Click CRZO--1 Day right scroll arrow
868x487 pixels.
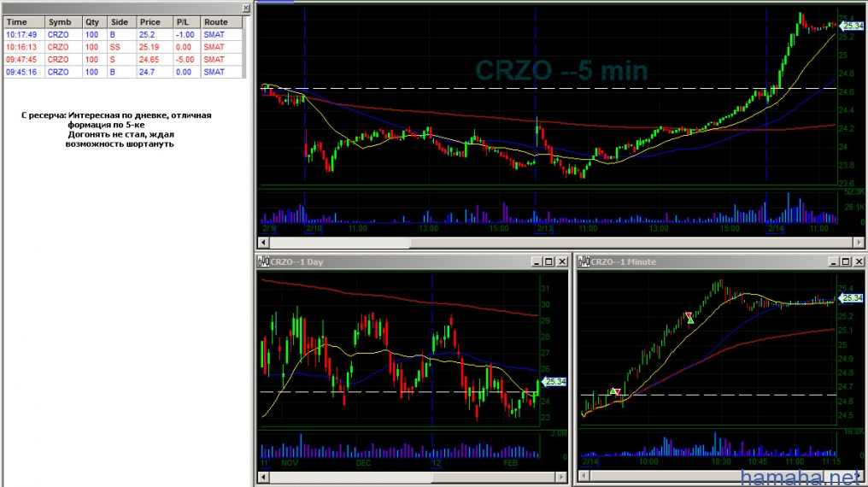560,477
